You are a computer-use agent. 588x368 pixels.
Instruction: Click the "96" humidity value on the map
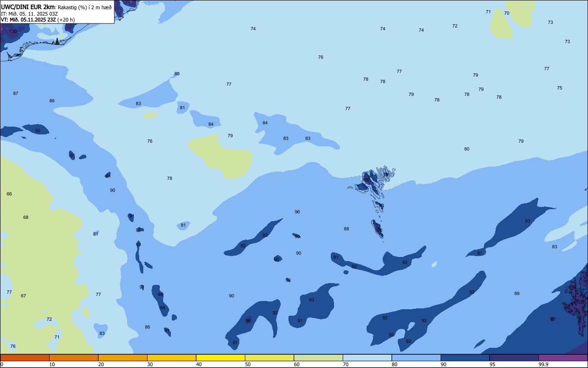tap(248, 320)
